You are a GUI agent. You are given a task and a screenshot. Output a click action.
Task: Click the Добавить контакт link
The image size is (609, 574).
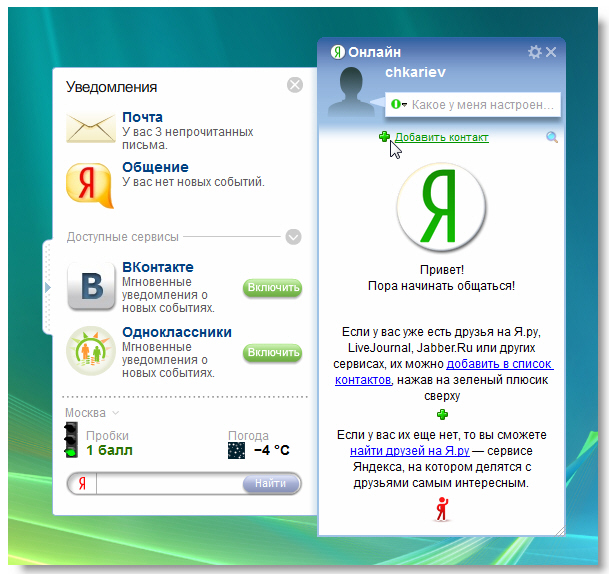click(442, 137)
